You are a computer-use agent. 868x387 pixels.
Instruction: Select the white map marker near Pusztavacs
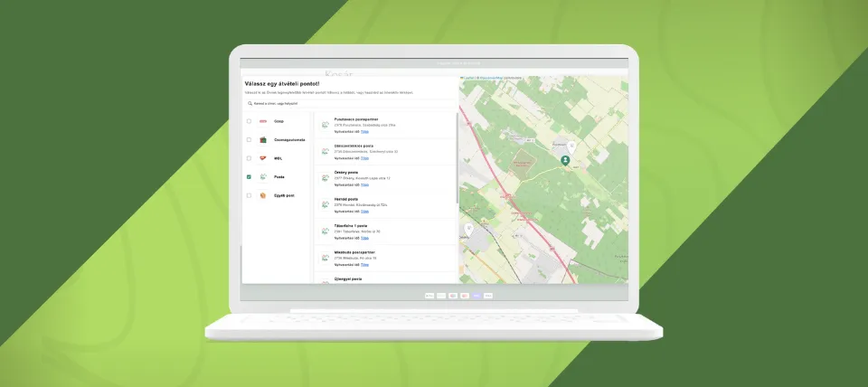coord(571,147)
